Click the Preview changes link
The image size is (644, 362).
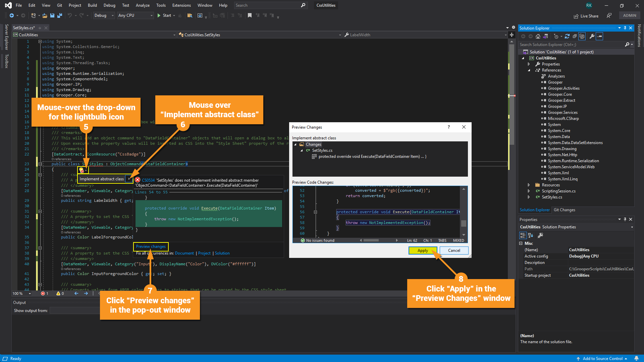point(151,246)
